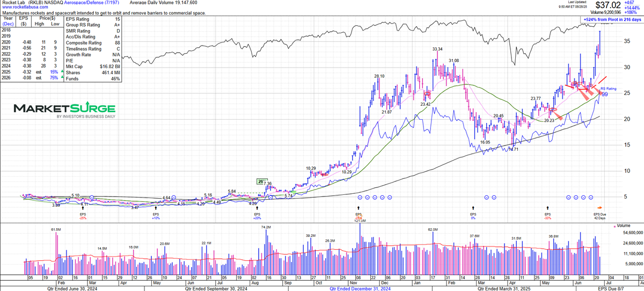Click the 21.87 price label
This screenshot has width=644, height=291.
coord(387,112)
